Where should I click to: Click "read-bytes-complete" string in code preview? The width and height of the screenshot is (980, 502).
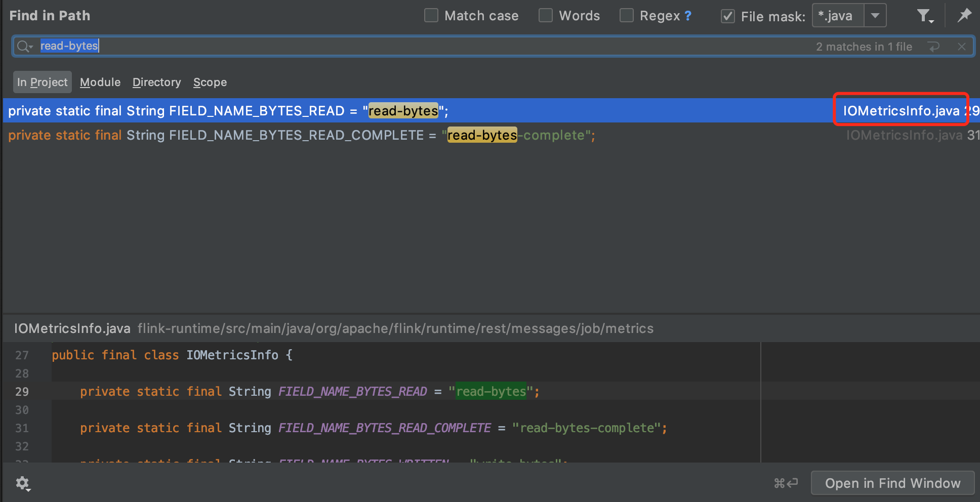click(586, 428)
